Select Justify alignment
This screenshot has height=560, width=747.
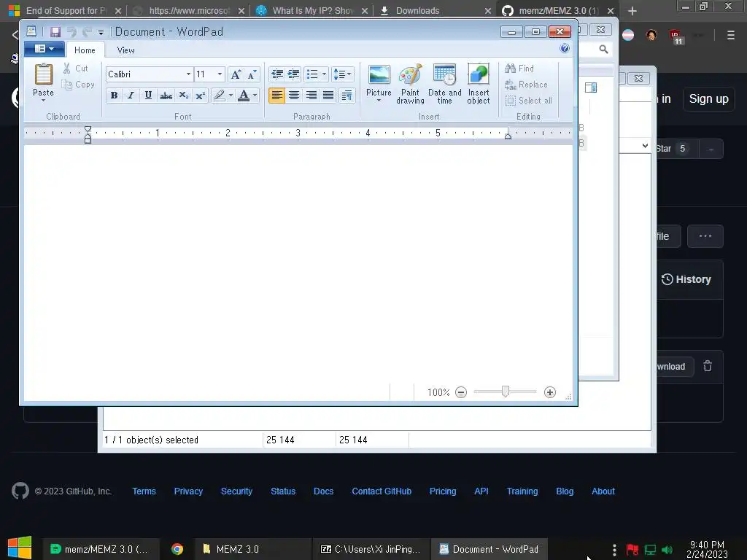pos(328,96)
